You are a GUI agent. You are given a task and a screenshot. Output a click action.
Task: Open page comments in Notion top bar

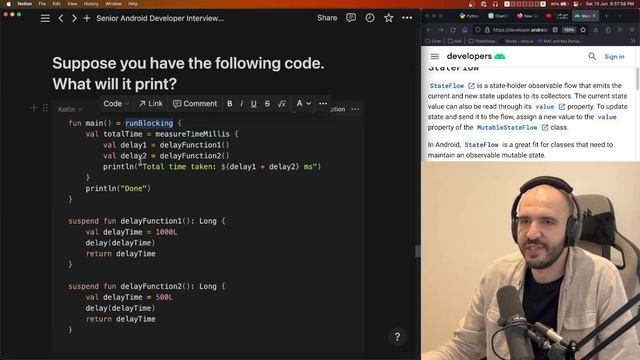tap(351, 18)
